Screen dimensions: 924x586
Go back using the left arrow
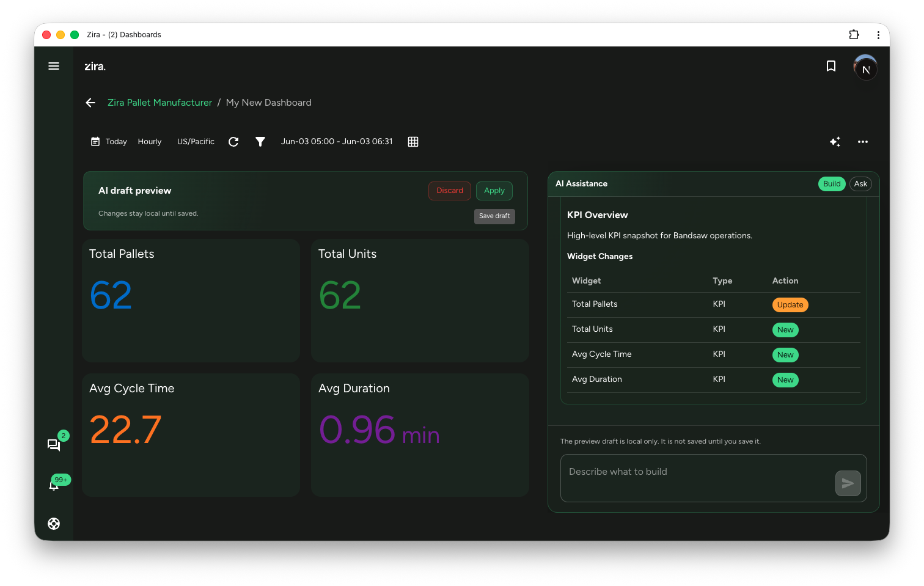pos(90,103)
